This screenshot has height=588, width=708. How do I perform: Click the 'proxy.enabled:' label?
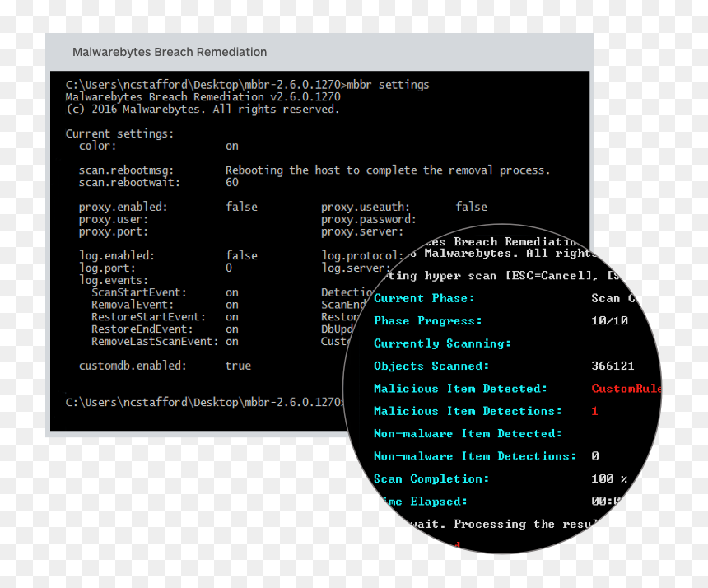pos(123,207)
